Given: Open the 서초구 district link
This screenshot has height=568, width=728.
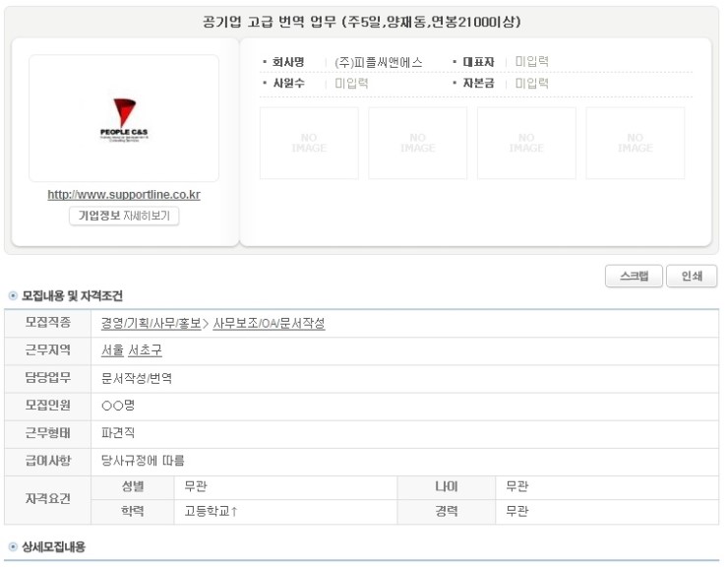Looking at the screenshot, I should (145, 350).
